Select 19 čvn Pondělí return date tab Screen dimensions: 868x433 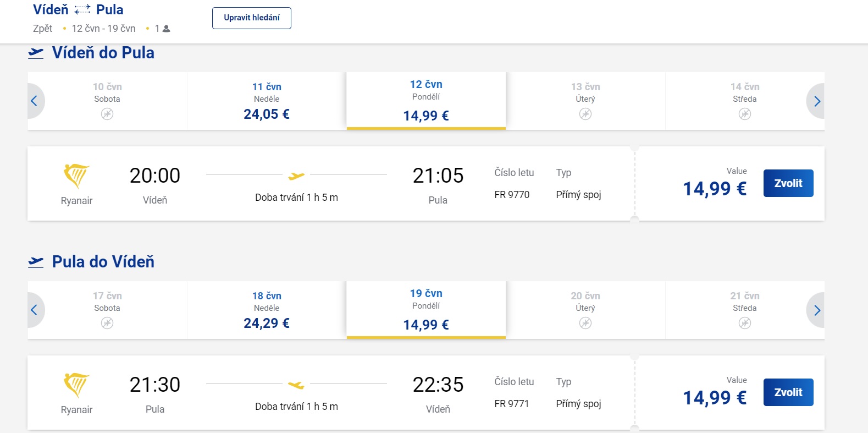(x=426, y=310)
